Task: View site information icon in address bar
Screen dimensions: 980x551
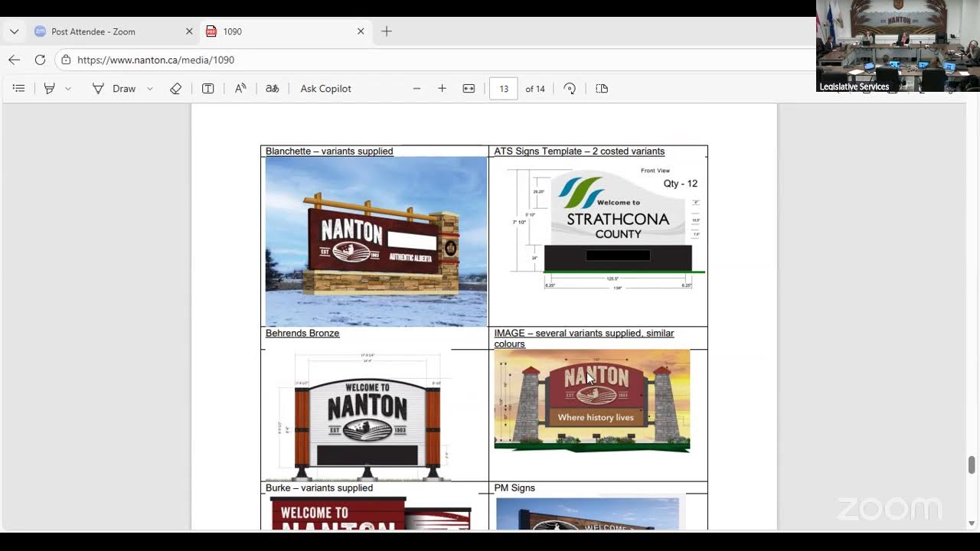Action: 66,60
